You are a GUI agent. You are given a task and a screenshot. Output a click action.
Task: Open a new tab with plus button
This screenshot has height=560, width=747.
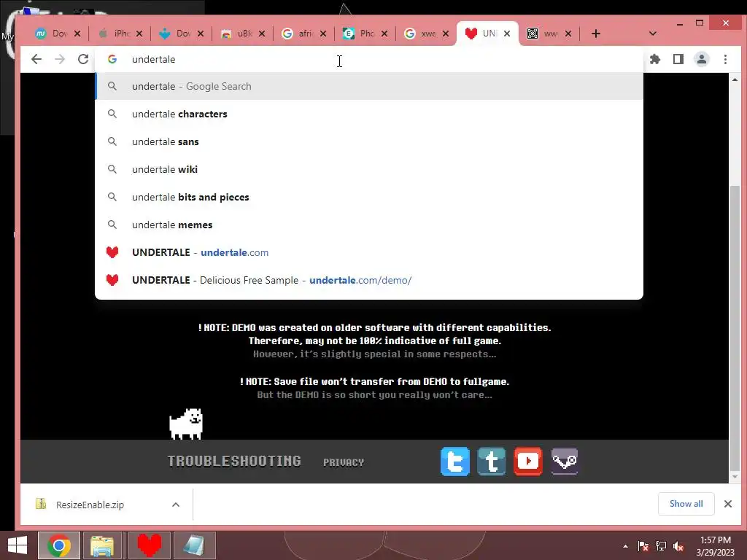click(x=595, y=34)
